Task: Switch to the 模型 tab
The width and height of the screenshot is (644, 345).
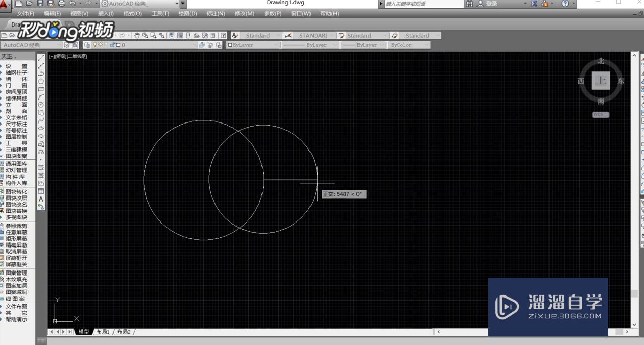Action: (x=84, y=332)
